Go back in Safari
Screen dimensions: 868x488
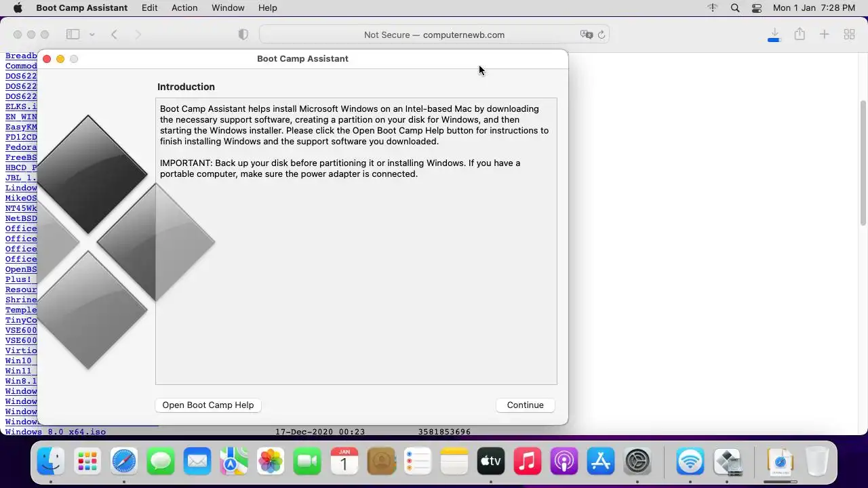[x=115, y=35]
